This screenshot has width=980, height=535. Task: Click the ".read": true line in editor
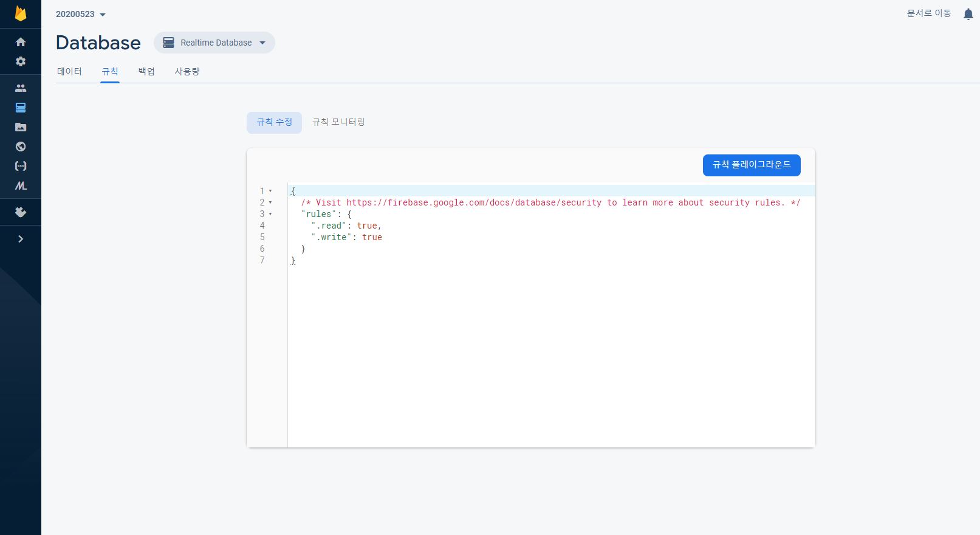click(346, 226)
